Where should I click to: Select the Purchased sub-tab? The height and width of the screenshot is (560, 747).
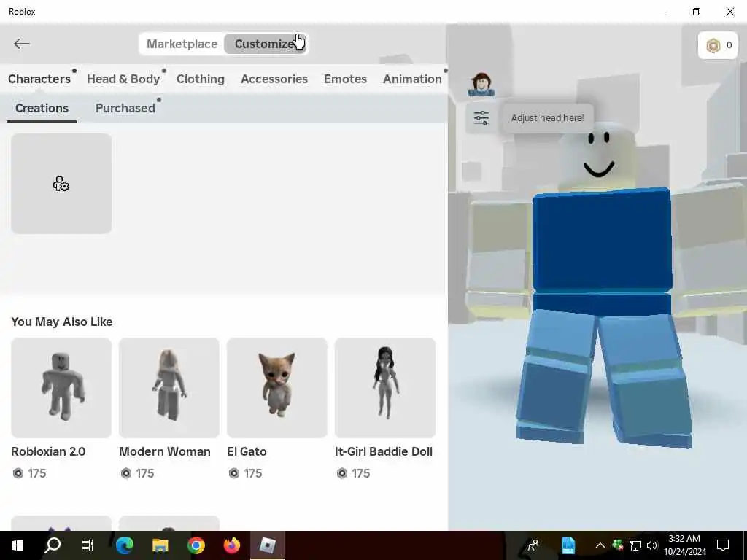point(125,108)
